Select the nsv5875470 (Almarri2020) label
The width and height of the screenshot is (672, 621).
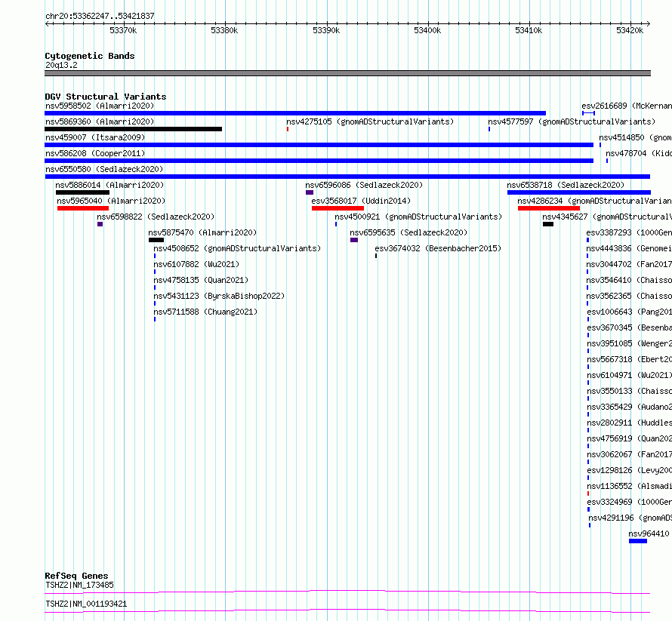(202, 232)
